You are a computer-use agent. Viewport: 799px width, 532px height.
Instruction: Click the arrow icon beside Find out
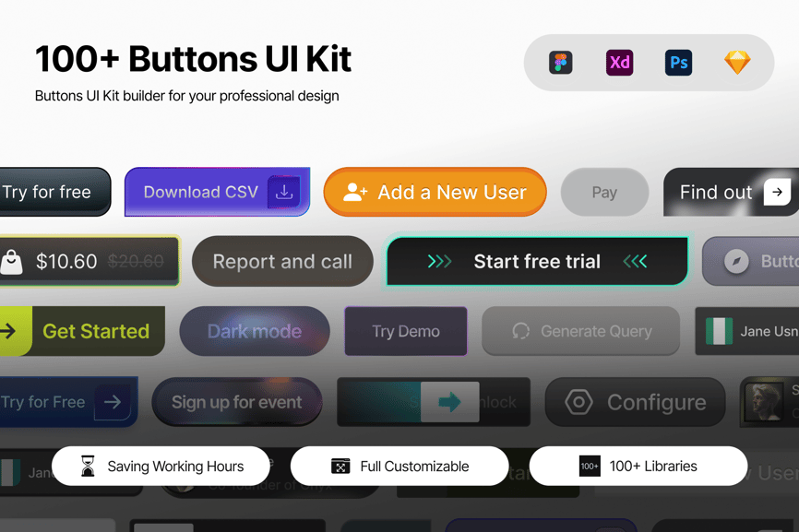point(777,192)
